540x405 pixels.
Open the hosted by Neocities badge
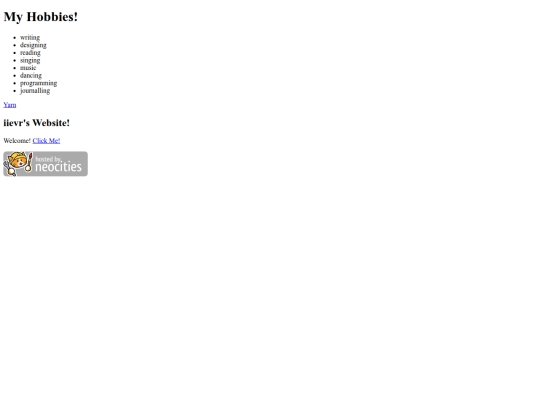tap(45, 164)
